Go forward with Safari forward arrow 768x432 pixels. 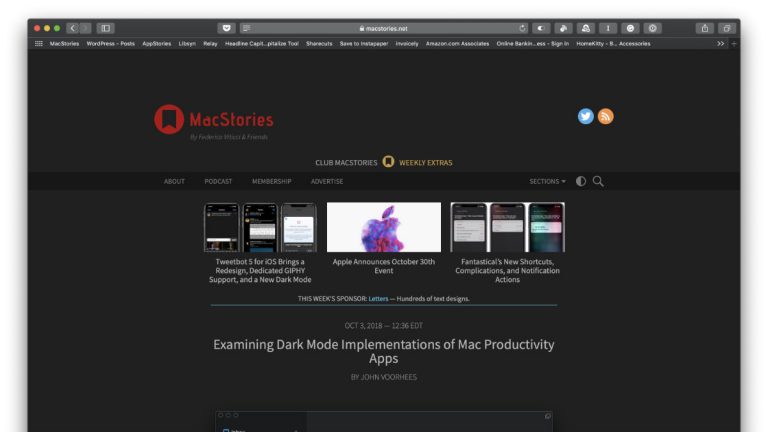tap(85, 28)
